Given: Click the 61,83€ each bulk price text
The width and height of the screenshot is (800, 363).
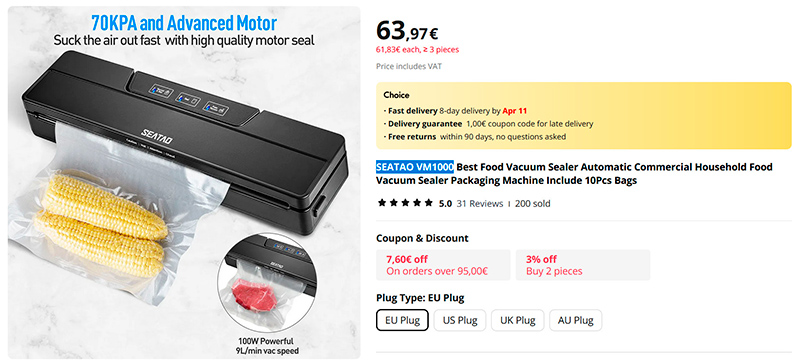Looking at the screenshot, I should click(x=417, y=50).
